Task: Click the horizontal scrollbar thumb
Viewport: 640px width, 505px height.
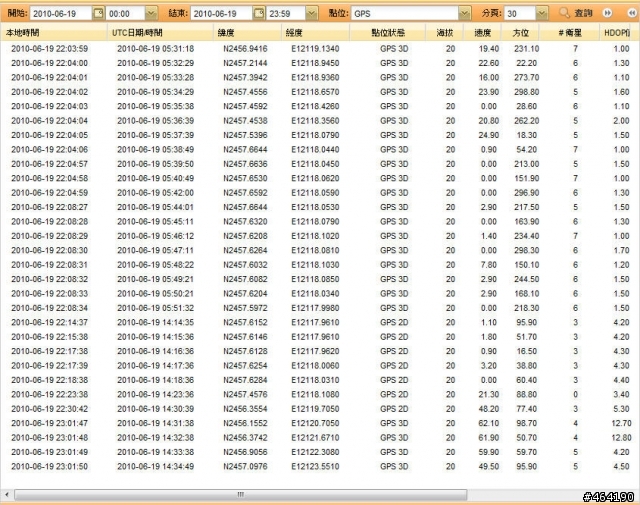Action: click(241, 495)
